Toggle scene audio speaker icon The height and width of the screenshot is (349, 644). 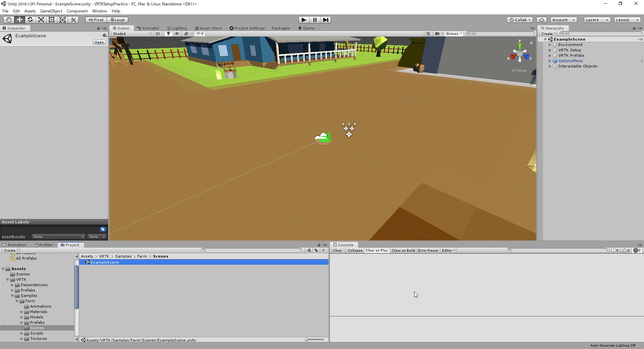pyautogui.click(x=177, y=34)
